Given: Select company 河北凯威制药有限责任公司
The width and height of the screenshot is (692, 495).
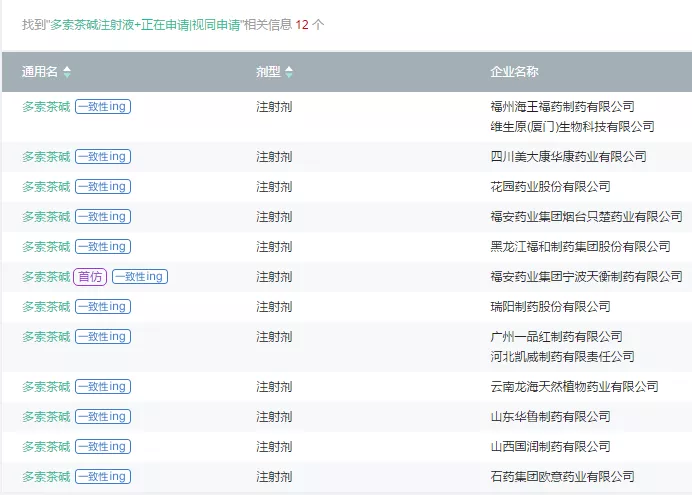Looking at the screenshot, I should 562,356.
